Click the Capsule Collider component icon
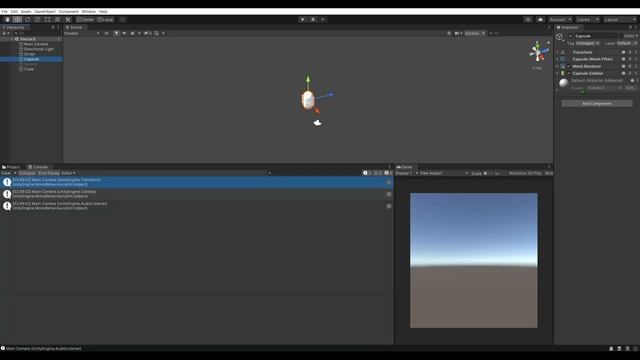This screenshot has width=640, height=360. point(563,73)
